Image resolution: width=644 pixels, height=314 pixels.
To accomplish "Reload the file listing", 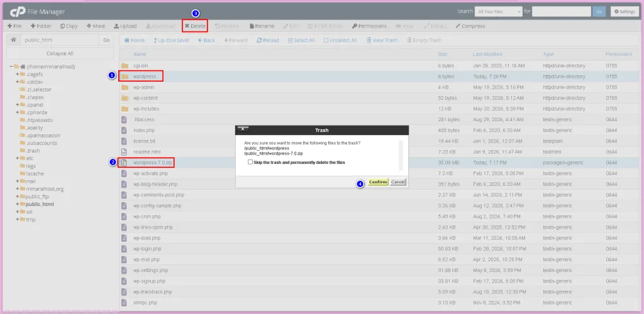I will tap(268, 40).
